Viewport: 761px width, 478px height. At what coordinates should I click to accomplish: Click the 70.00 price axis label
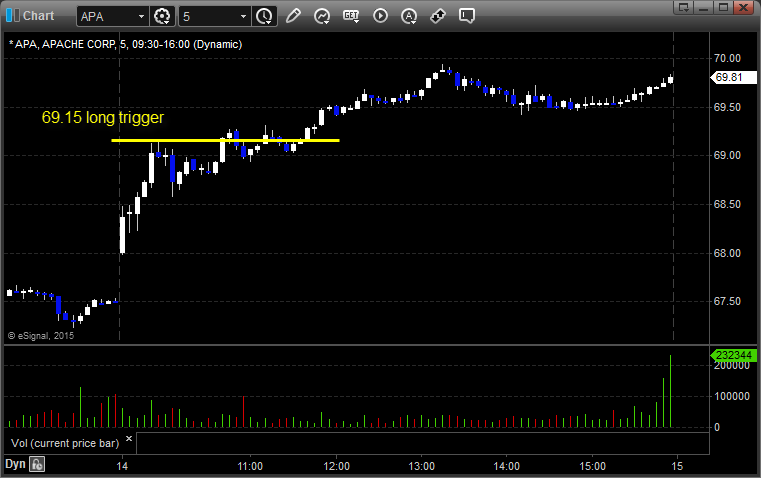click(x=727, y=58)
